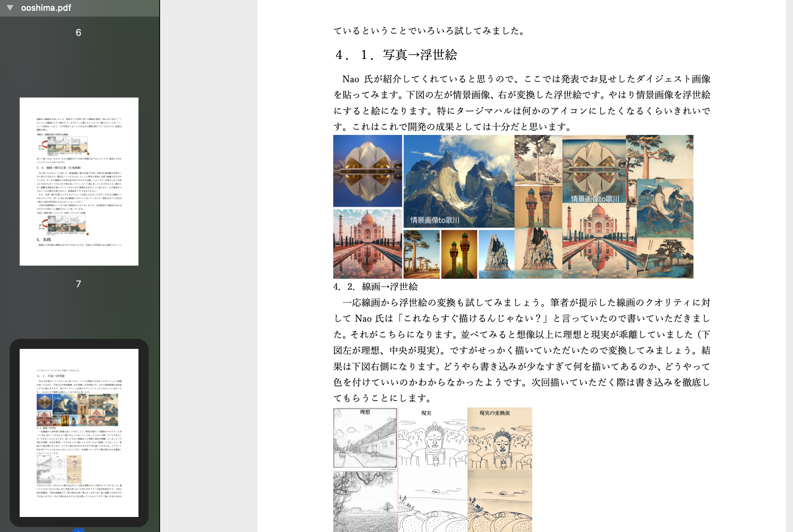
Task: Click the Taj Mahal photo in the collage
Action: click(x=368, y=244)
